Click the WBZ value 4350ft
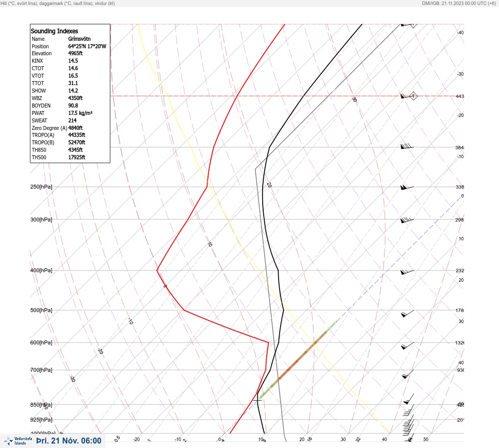499x448 pixels. click(76, 98)
